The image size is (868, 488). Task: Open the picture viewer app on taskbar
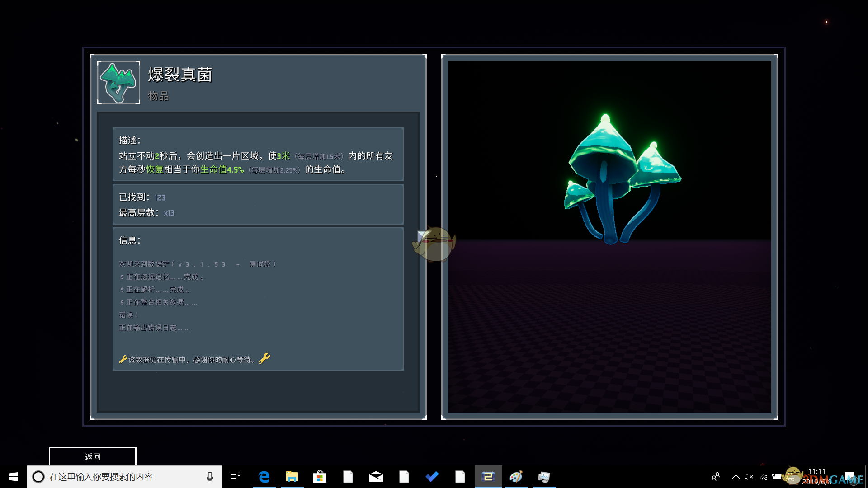544,477
